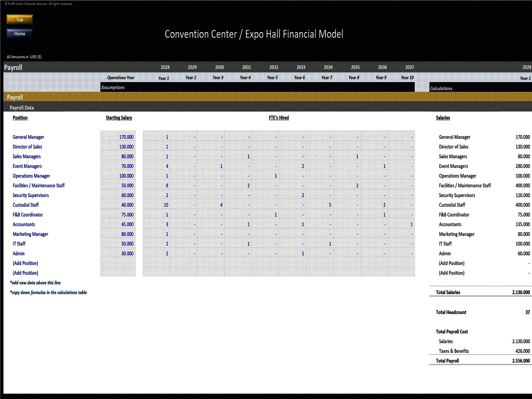Select the add new data note
Viewport: 532px width, 399px height.
(35, 283)
